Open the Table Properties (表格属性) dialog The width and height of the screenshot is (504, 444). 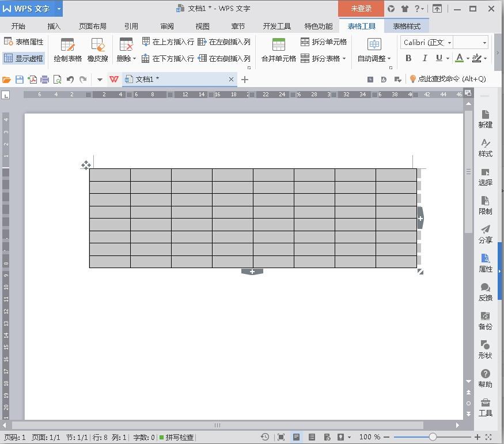pos(24,42)
